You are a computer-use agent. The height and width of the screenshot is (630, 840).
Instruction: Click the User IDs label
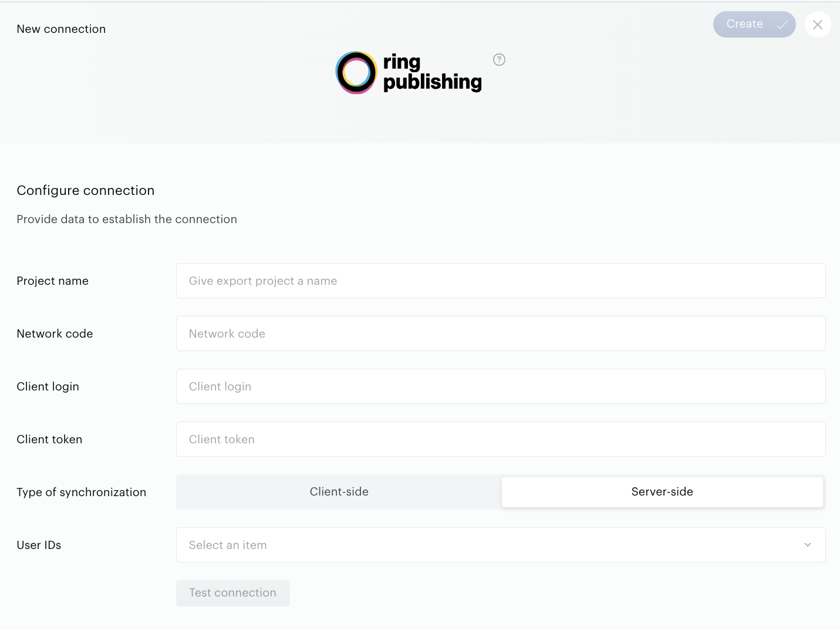pos(39,545)
